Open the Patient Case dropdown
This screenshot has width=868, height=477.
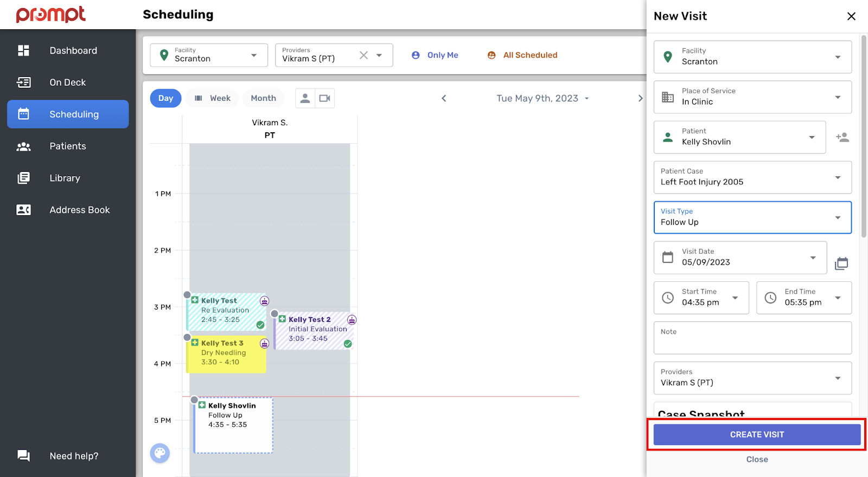pyautogui.click(x=752, y=177)
